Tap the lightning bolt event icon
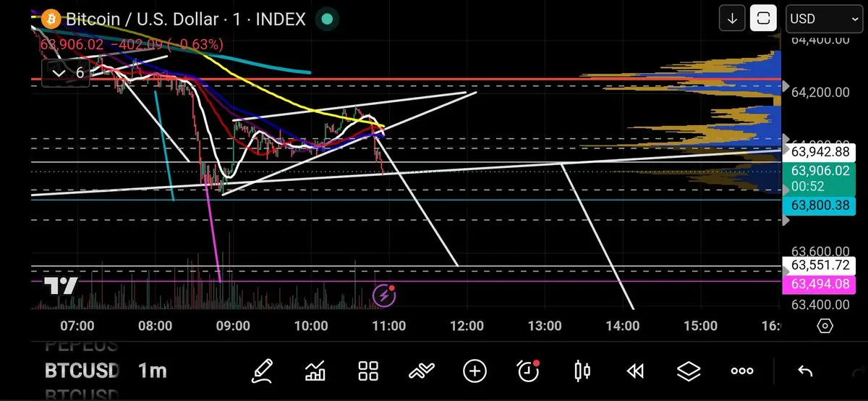 [x=383, y=295]
